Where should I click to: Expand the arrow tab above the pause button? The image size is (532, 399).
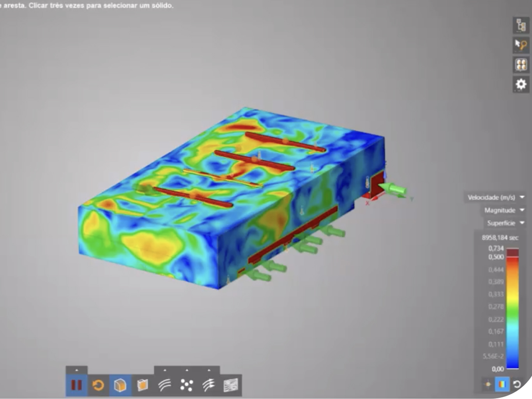pos(76,370)
